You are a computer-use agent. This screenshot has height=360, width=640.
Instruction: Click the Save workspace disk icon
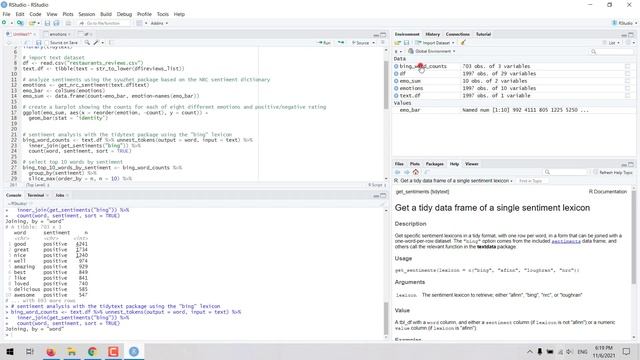407,43
